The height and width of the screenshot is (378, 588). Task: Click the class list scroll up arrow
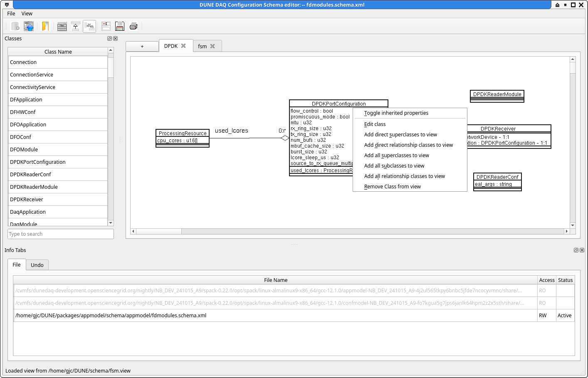pos(111,50)
